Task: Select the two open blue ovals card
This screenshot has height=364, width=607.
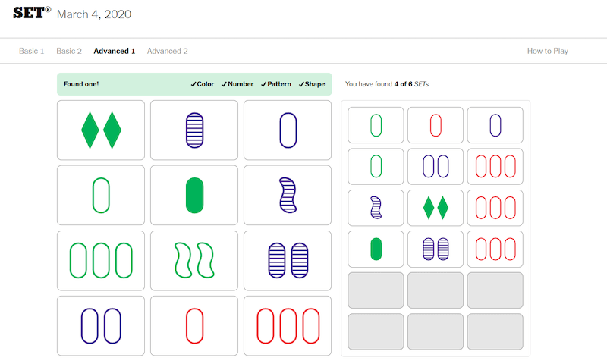Action: pos(101,325)
